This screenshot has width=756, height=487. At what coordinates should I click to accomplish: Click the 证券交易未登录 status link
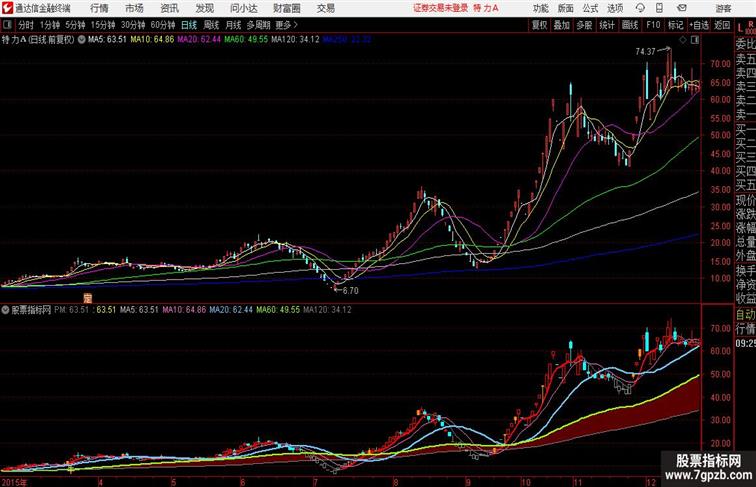click(x=441, y=8)
